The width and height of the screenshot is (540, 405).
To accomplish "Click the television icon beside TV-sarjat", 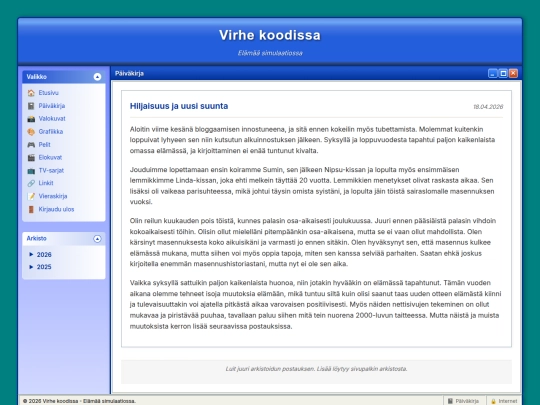I will pyautogui.click(x=31, y=170).
